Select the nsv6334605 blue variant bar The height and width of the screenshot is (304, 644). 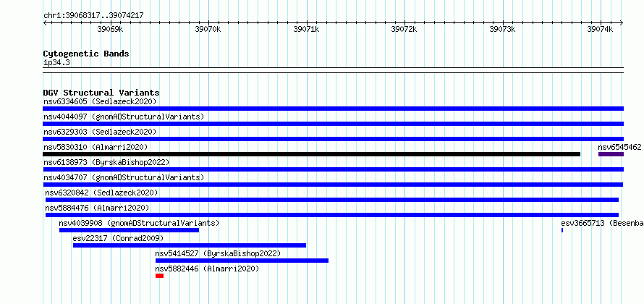[x=333, y=109]
